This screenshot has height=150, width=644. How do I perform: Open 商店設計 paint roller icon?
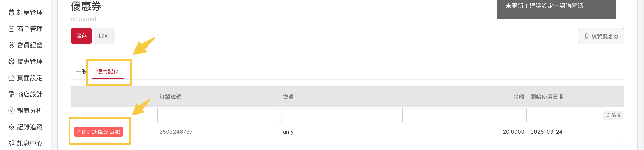(x=11, y=94)
